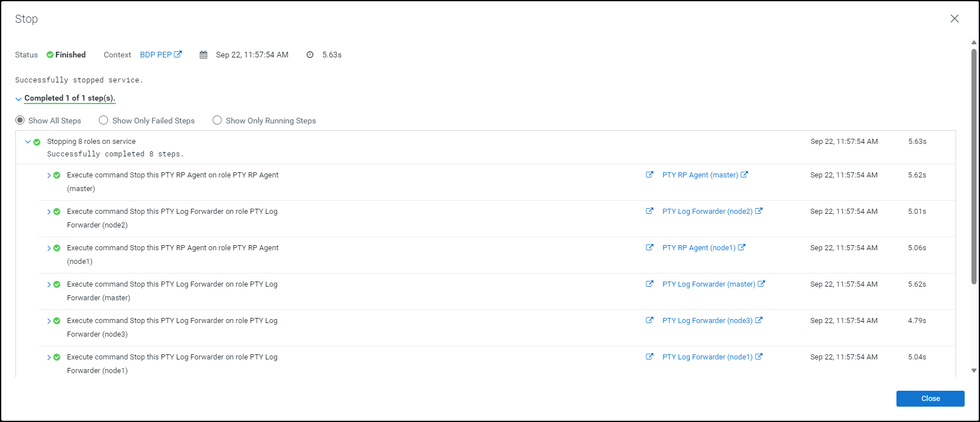Viewport: 980px width, 422px height.
Task: Open external link icon beside BDP PEP
Action: (178, 55)
